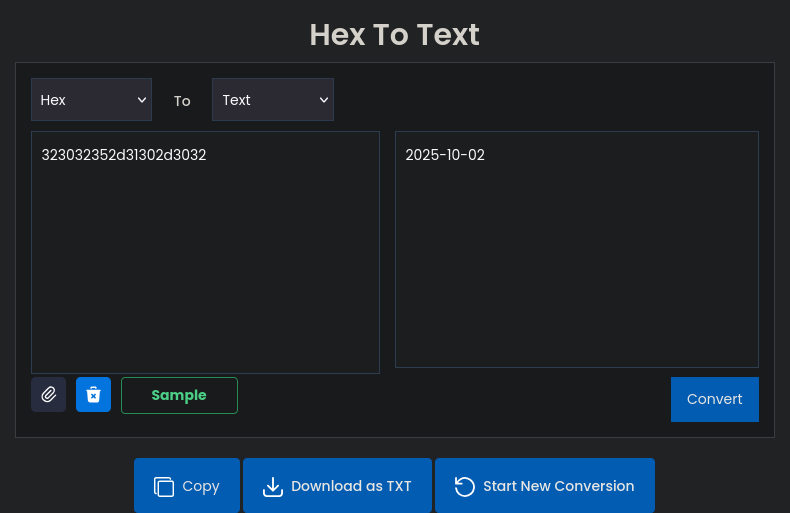The width and height of the screenshot is (790, 513).
Task: Click the Hex To Text page heading
Action: tap(395, 35)
